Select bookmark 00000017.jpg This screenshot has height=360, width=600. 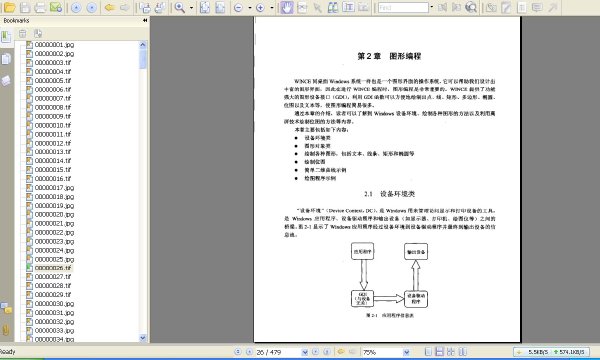(x=54, y=188)
